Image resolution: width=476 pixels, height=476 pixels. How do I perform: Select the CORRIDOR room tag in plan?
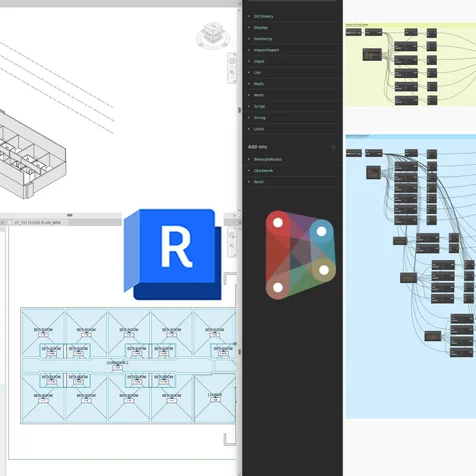[x=117, y=365]
